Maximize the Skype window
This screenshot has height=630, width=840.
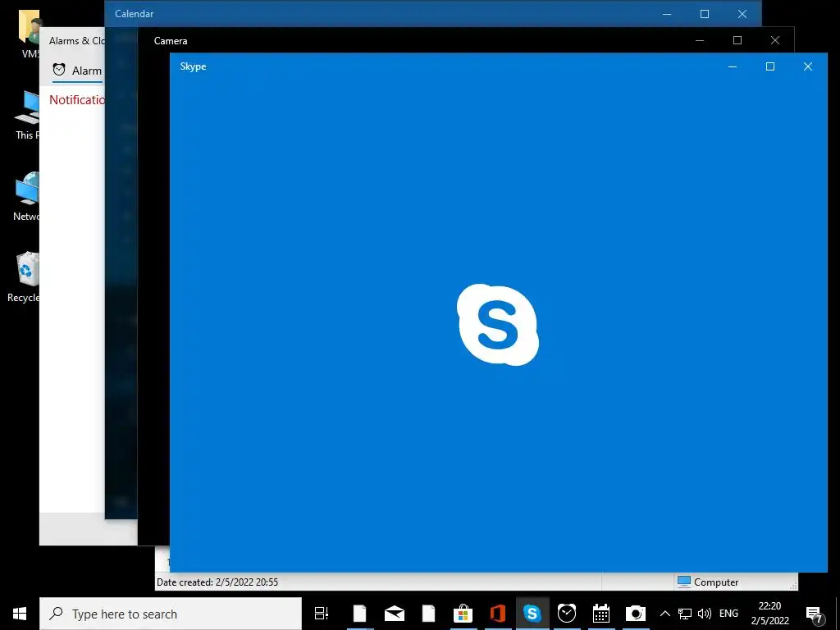coord(769,66)
